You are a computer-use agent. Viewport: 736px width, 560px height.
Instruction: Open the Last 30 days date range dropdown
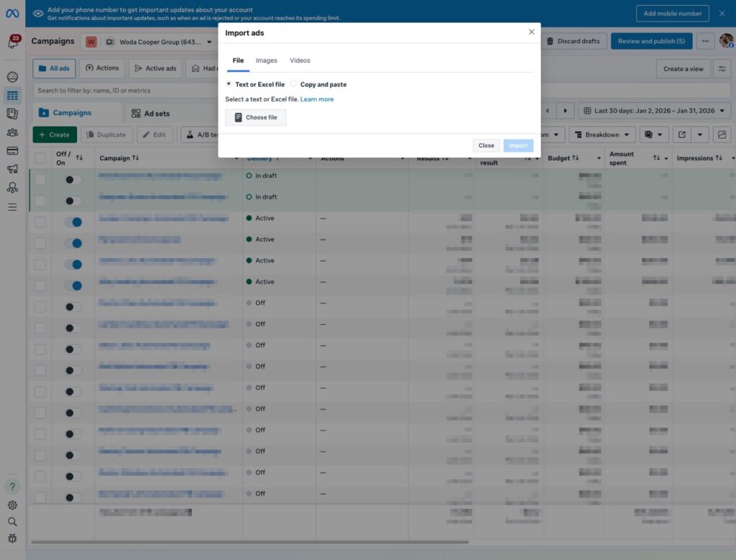(x=654, y=111)
